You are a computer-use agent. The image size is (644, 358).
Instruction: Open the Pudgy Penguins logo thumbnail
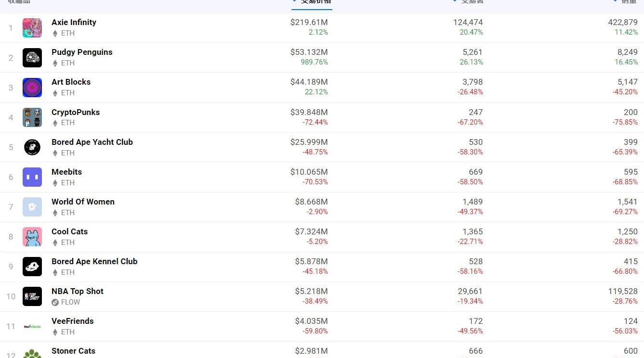tap(32, 58)
